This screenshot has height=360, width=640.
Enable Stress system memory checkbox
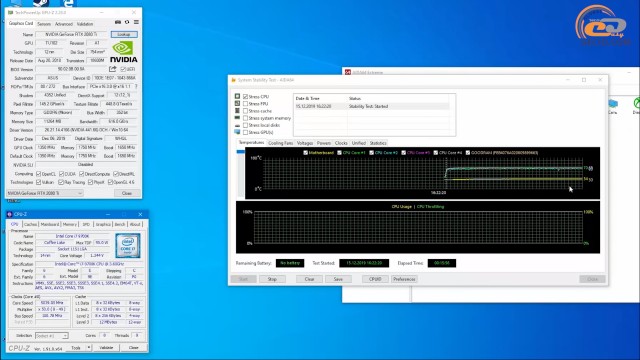(x=245, y=118)
